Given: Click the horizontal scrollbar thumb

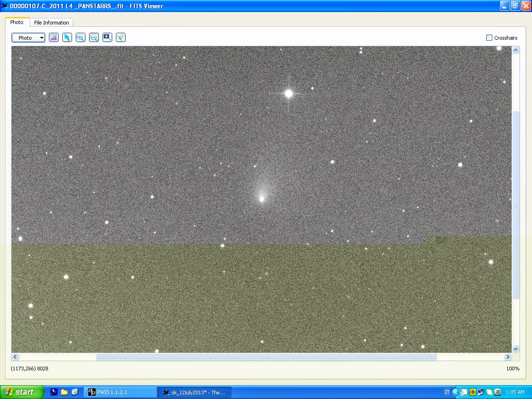Looking at the screenshot, I should (x=266, y=357).
